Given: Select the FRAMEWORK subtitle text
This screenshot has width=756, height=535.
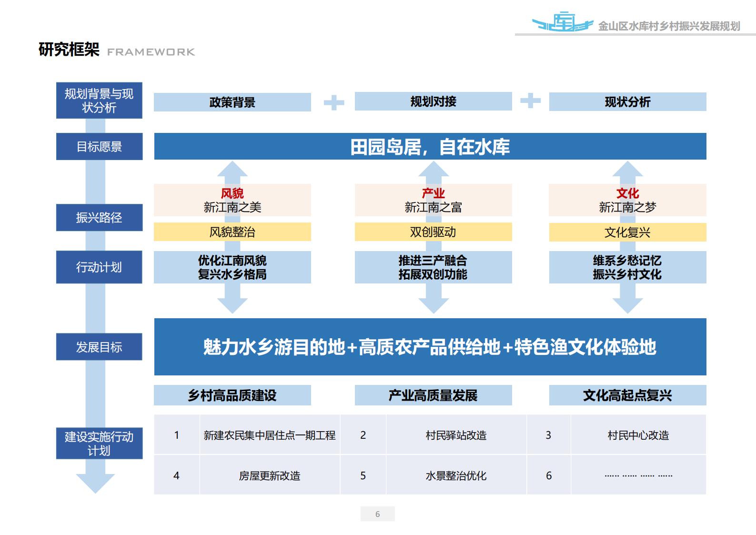Looking at the screenshot, I should [x=151, y=52].
